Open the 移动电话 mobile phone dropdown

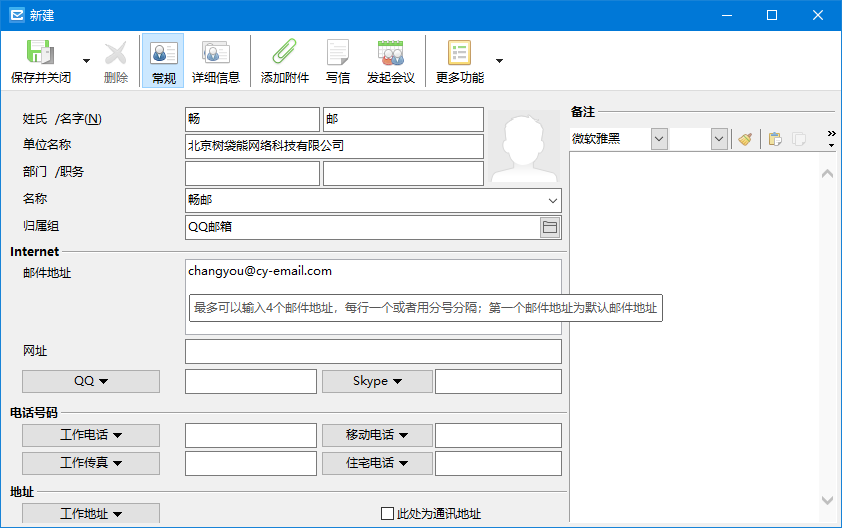(377, 435)
